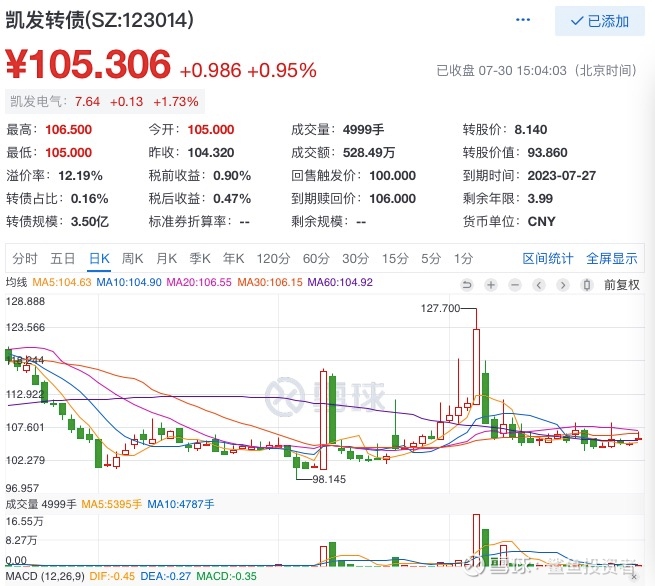Image resolution: width=655 pixels, height=586 pixels.
Task: Click the 127.700 high price marker
Action: coord(440,308)
